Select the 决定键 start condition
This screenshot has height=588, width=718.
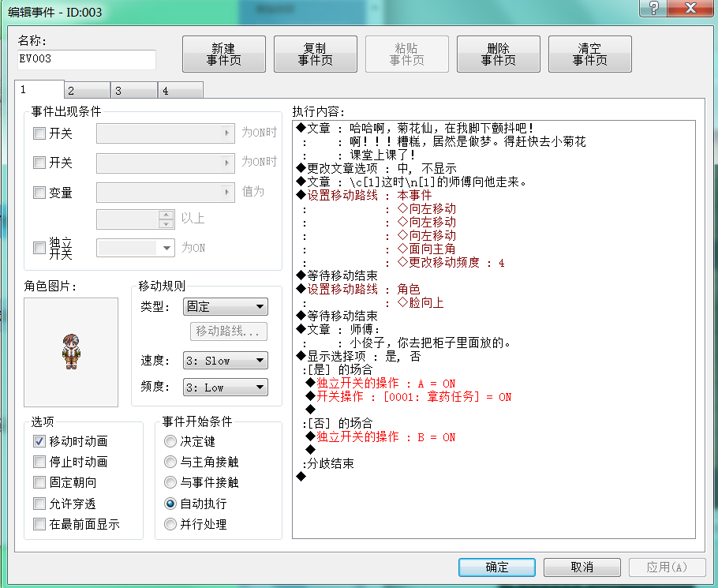pos(170,441)
